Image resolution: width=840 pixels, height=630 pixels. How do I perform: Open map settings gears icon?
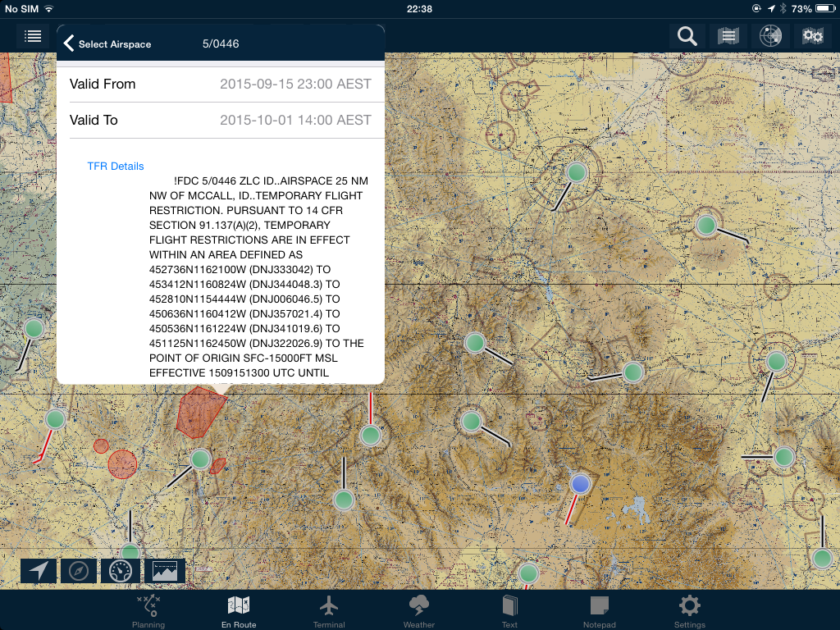(x=812, y=36)
